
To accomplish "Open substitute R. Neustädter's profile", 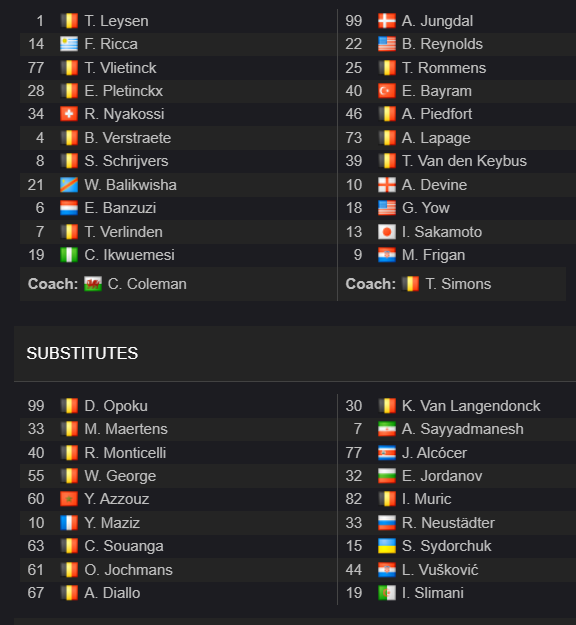I will tap(448, 523).
